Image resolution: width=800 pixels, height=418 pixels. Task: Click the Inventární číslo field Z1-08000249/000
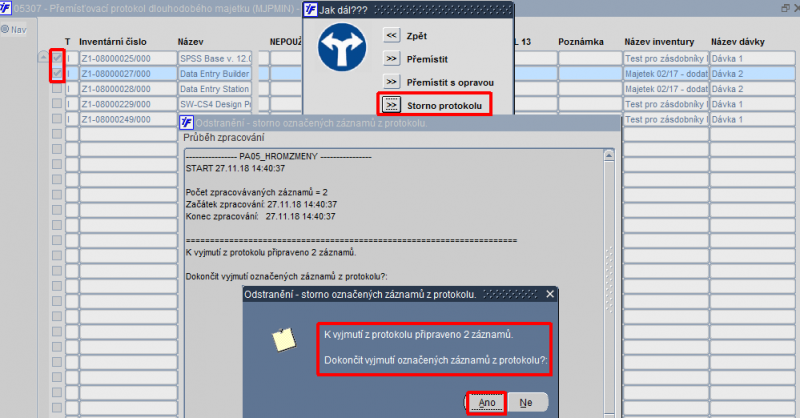click(x=128, y=119)
